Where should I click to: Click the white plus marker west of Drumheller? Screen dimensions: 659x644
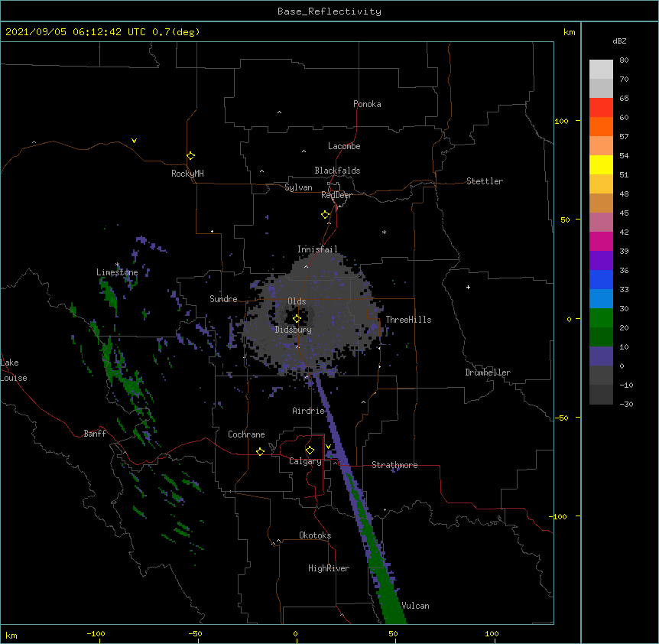point(468,287)
